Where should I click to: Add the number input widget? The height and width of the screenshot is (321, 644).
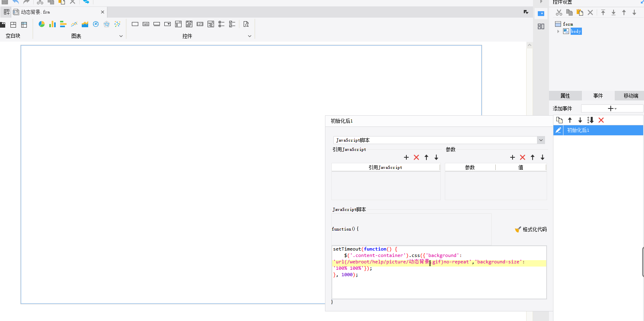pos(200,24)
